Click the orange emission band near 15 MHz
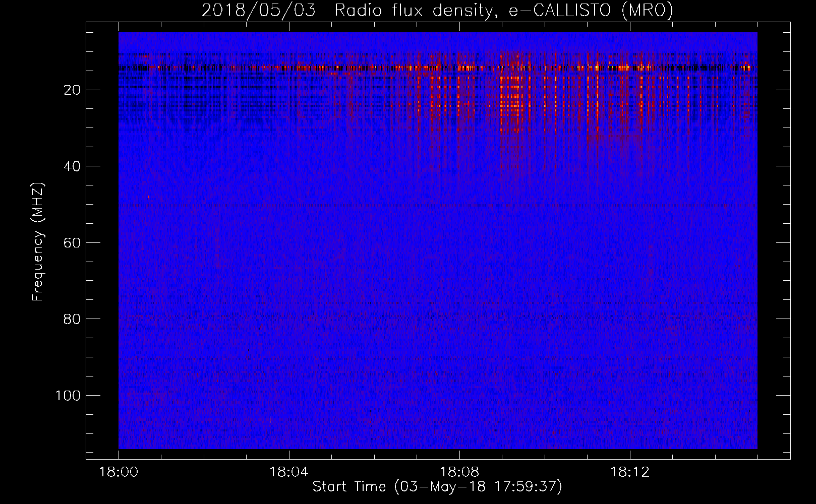The width and height of the screenshot is (816, 504). [438, 67]
